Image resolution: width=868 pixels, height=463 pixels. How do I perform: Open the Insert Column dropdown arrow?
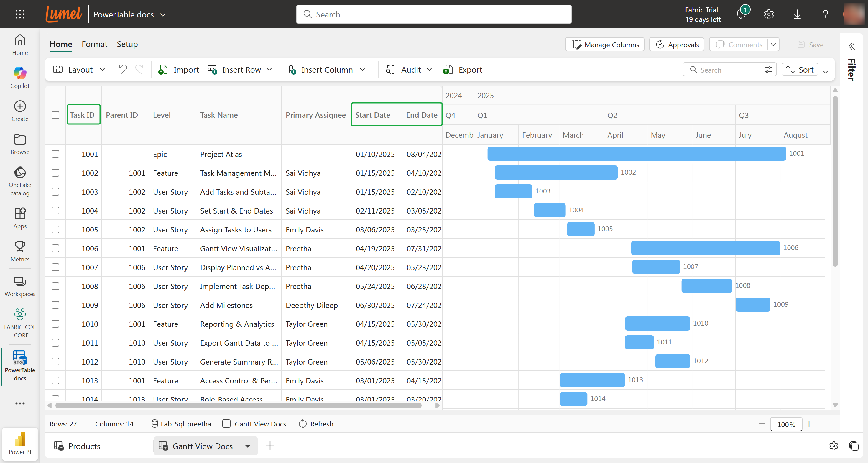coord(362,70)
